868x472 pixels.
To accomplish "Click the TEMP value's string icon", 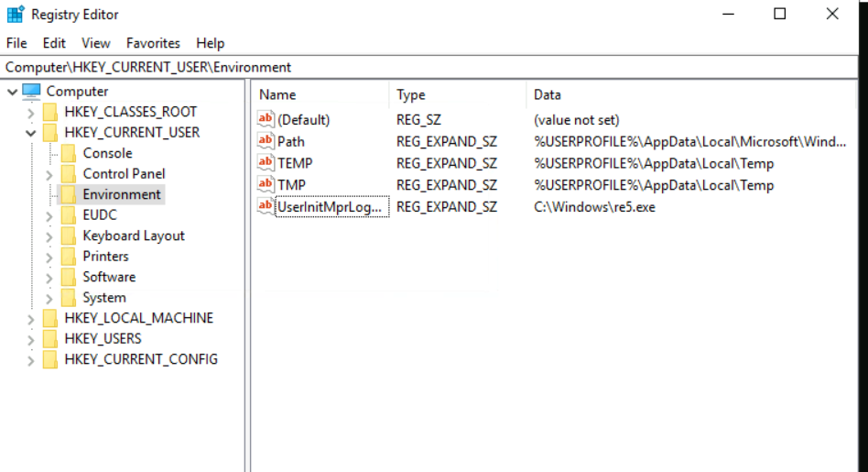I will point(266,162).
